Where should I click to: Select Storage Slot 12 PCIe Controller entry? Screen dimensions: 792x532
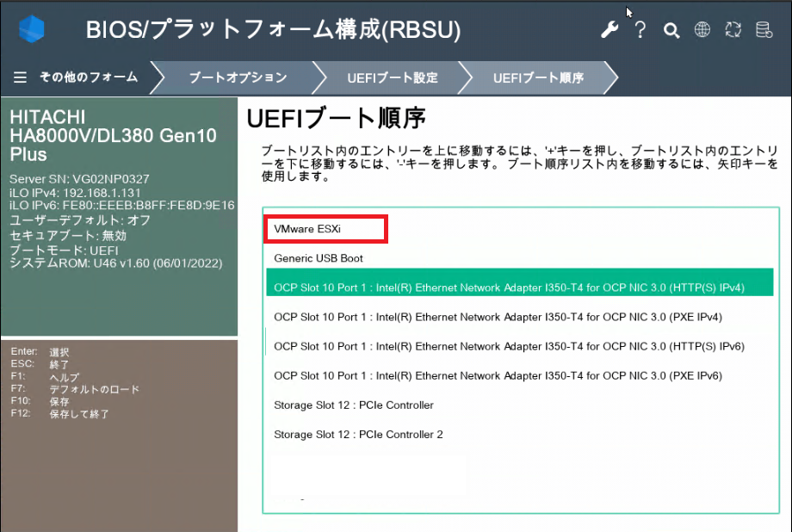(520, 405)
